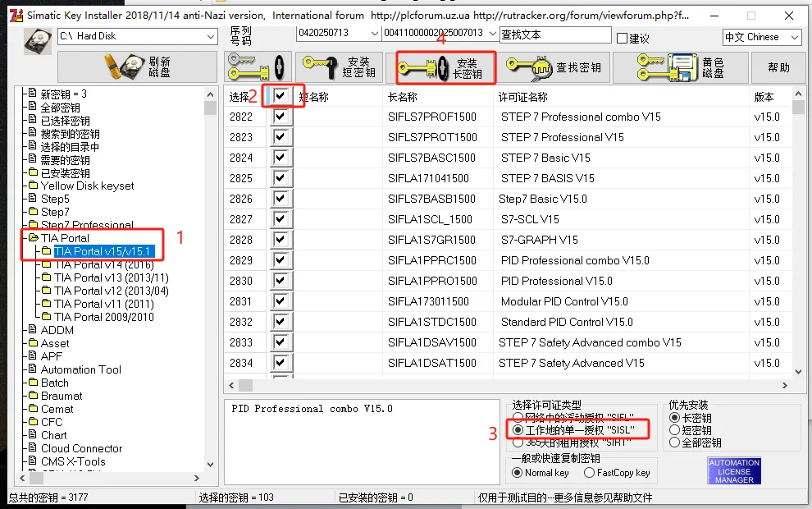Toggle the select-all checkbox in header

281,96
